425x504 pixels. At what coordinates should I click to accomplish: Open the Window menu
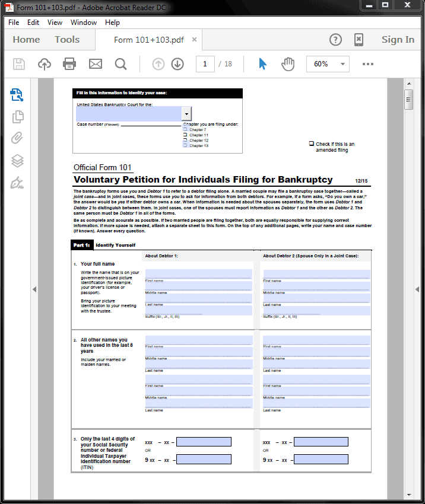(x=84, y=23)
